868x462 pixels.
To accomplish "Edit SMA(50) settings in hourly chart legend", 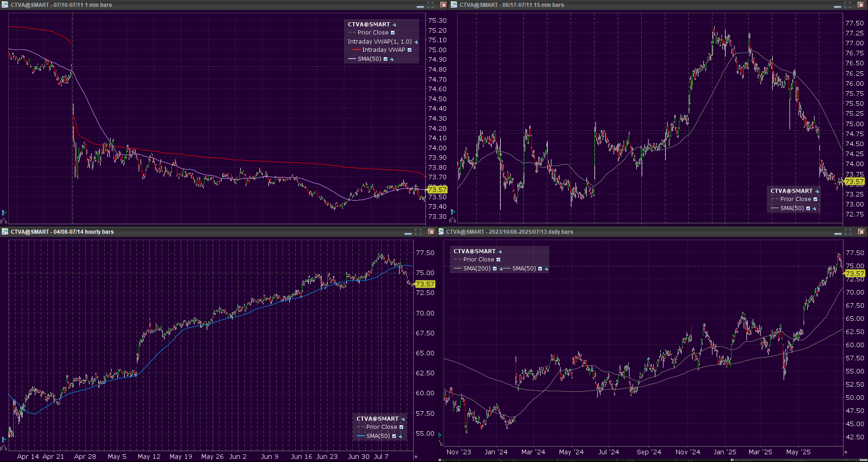I will (x=400, y=436).
